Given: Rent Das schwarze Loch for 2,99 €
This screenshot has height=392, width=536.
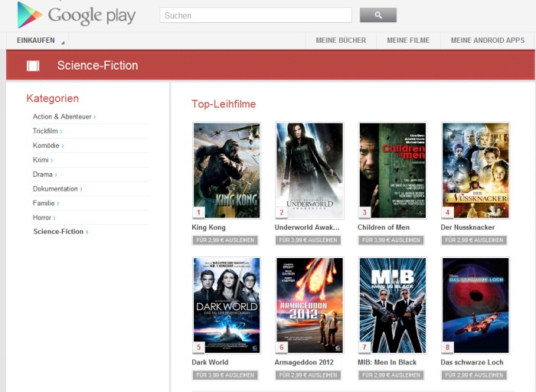Looking at the screenshot, I should pyautogui.click(x=474, y=375).
